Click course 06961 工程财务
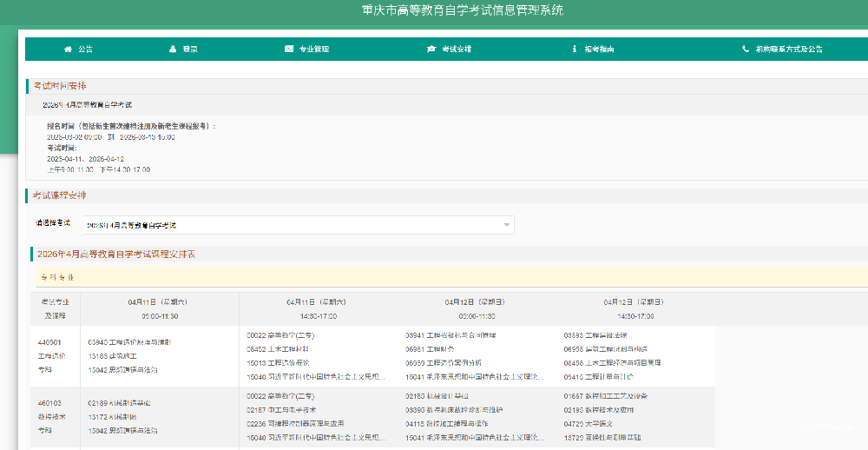This screenshot has height=450, width=868. tap(431, 348)
